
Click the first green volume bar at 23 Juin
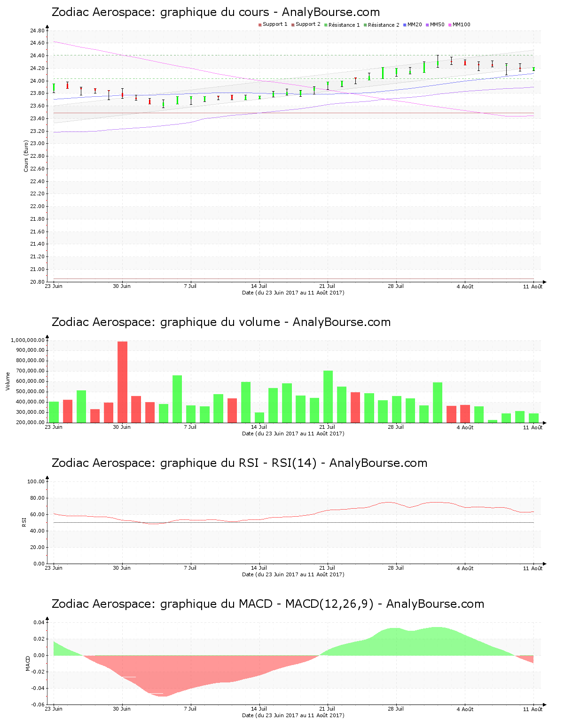point(54,412)
